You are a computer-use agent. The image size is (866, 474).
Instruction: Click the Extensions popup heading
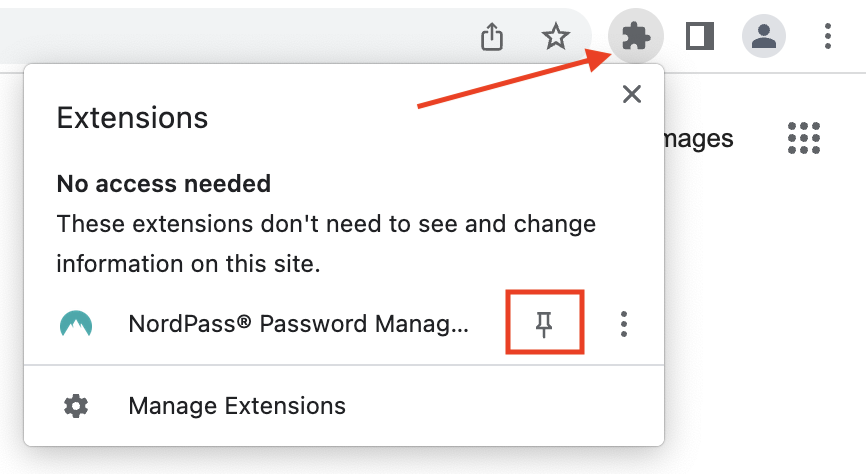[132, 118]
